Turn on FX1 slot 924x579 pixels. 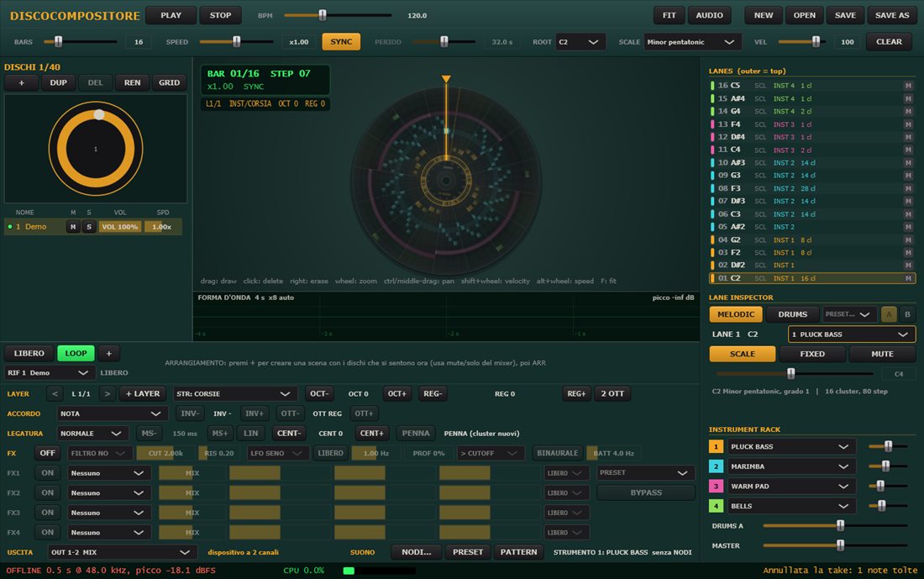point(48,473)
